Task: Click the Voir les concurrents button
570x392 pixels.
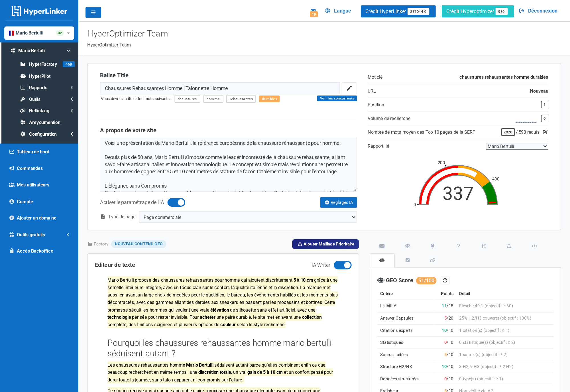Action: 337,98
